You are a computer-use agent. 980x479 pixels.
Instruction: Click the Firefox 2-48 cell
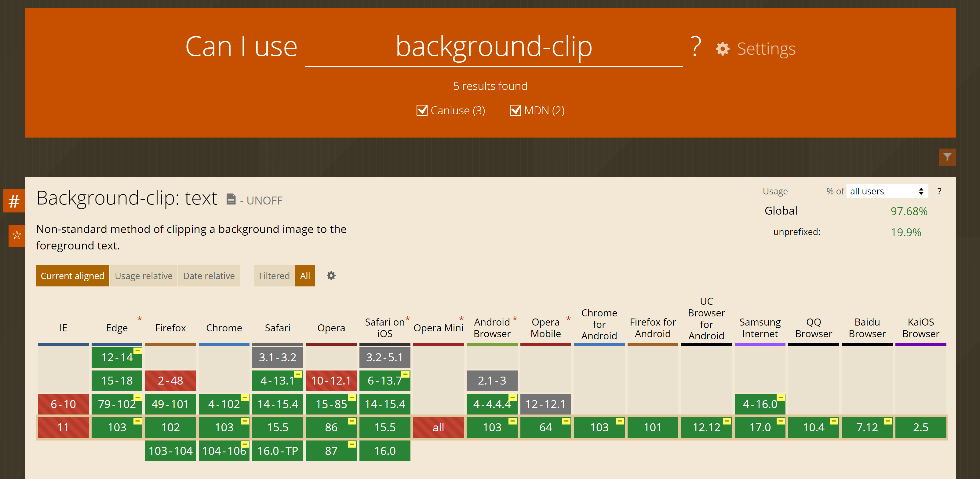170,380
